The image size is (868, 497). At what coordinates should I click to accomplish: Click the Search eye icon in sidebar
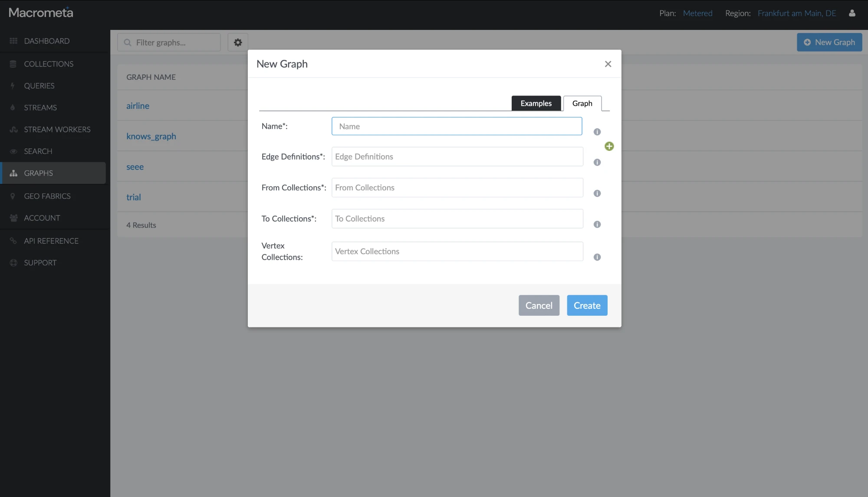coord(13,151)
